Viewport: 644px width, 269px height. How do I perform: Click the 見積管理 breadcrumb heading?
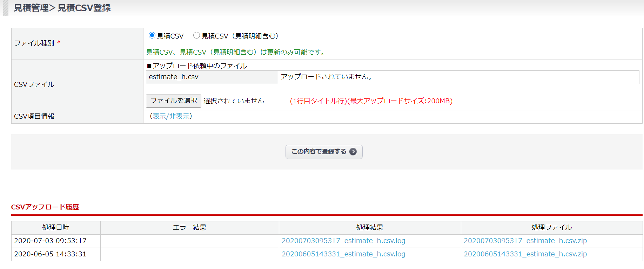pos(31,8)
